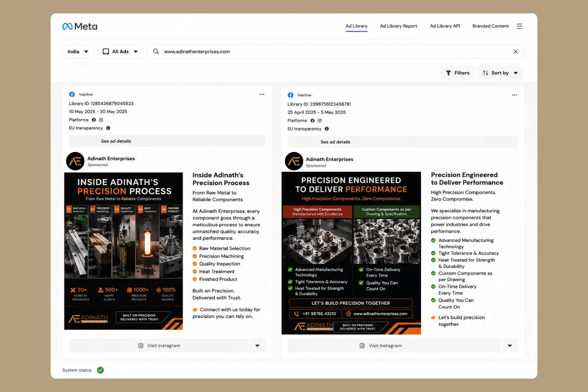This screenshot has height=392, width=588.
Task: Clear the search field with the X icon
Action: [515, 51]
